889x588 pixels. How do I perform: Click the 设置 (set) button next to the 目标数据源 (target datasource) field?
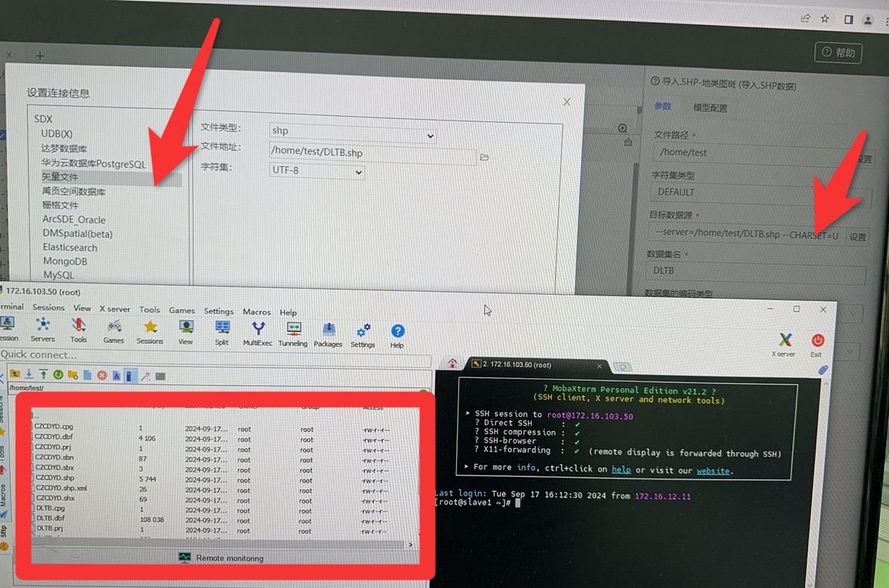pyautogui.click(x=857, y=237)
